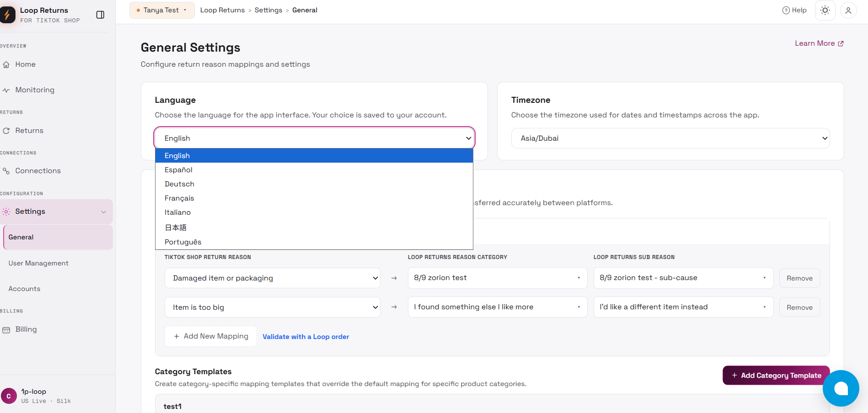Open Billing in sidebar
868x413 pixels.
point(55,329)
